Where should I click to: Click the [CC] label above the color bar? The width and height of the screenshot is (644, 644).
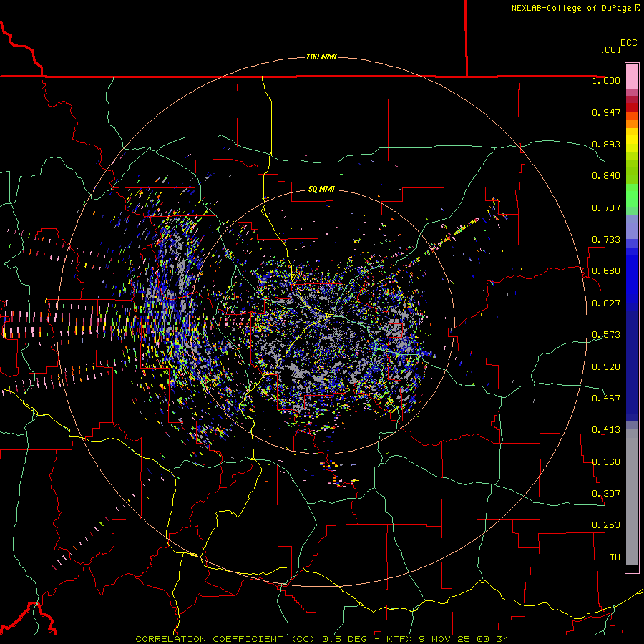click(610, 49)
